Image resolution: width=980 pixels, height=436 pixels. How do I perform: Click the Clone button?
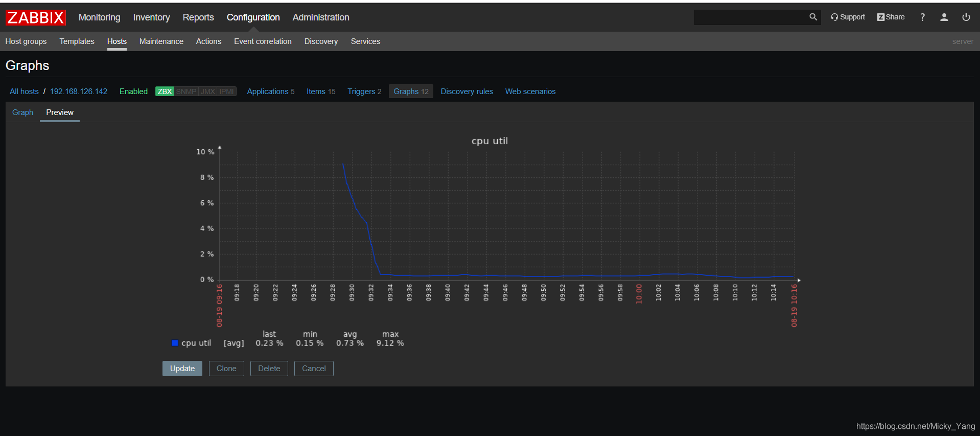[226, 369]
